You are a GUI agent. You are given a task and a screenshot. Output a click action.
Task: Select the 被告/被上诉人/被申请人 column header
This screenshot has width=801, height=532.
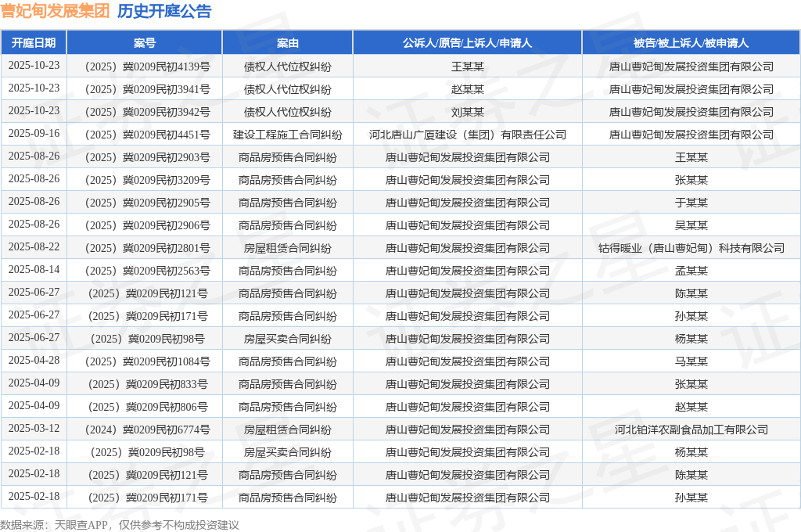(691, 43)
